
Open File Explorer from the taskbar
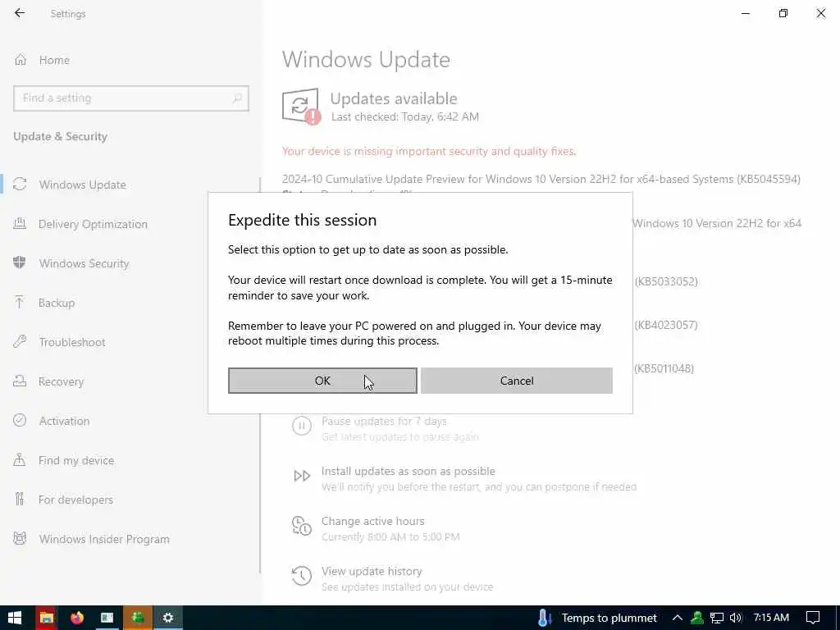tap(46, 618)
